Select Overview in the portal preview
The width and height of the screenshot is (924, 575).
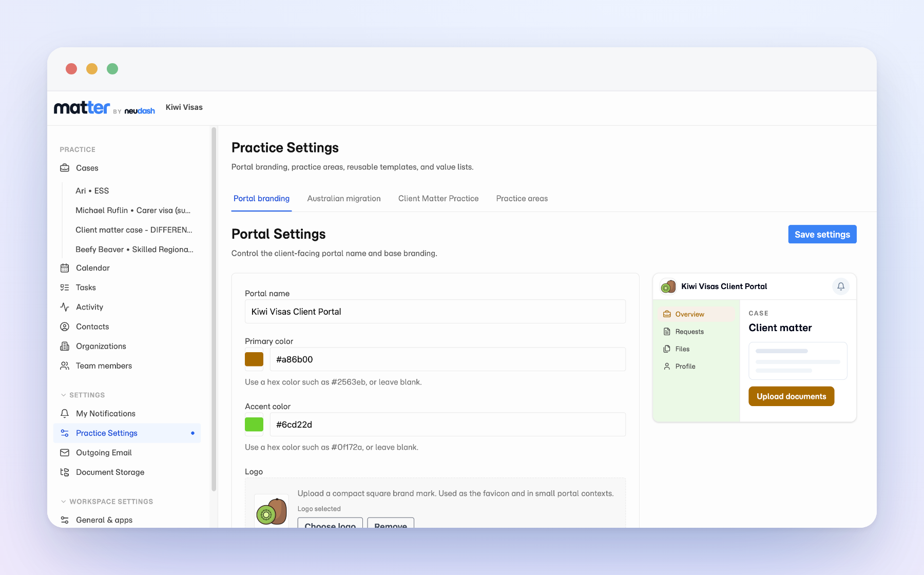(x=696, y=314)
